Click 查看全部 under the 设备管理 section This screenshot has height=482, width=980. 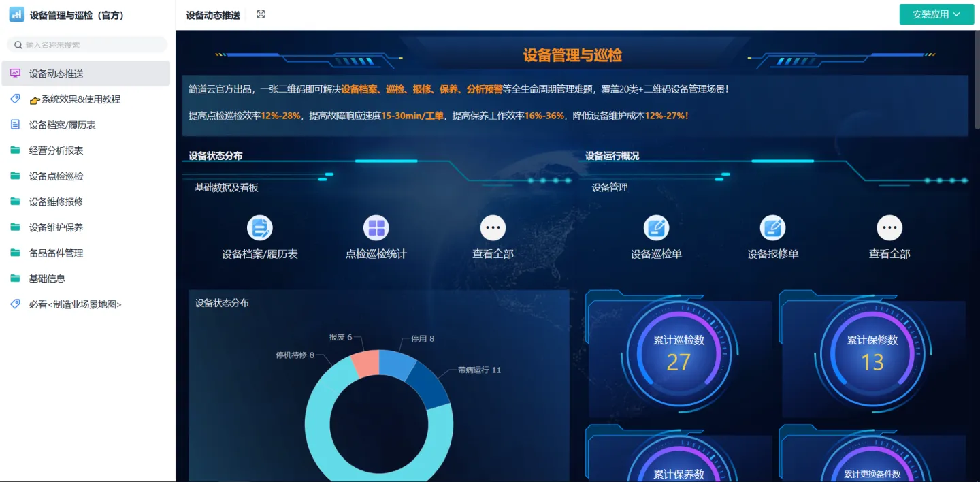coord(889,227)
